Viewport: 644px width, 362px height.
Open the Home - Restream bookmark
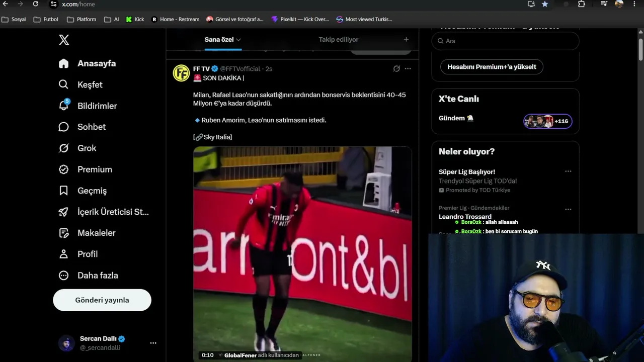(x=175, y=20)
